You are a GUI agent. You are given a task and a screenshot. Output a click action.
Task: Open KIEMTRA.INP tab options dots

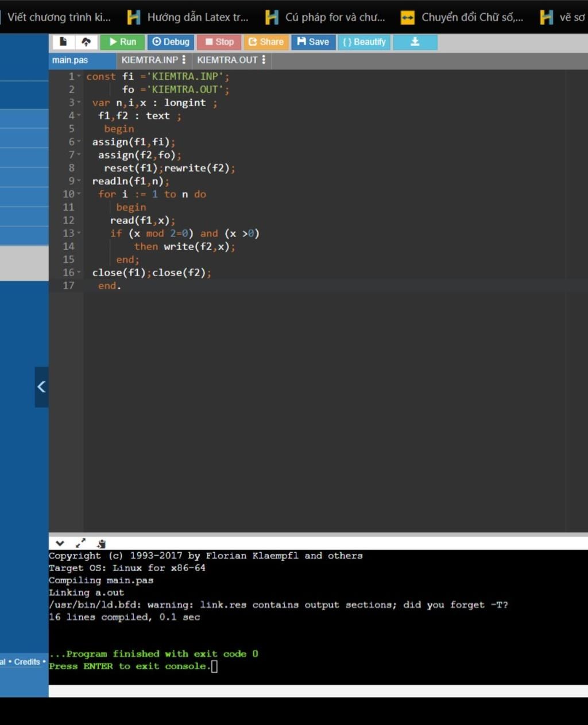[x=184, y=60]
